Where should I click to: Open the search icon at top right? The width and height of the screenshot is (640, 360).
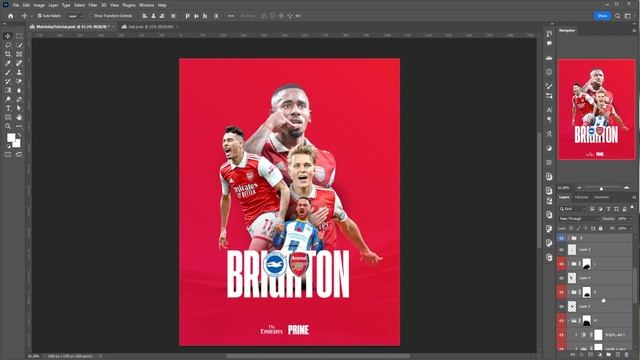coord(618,16)
